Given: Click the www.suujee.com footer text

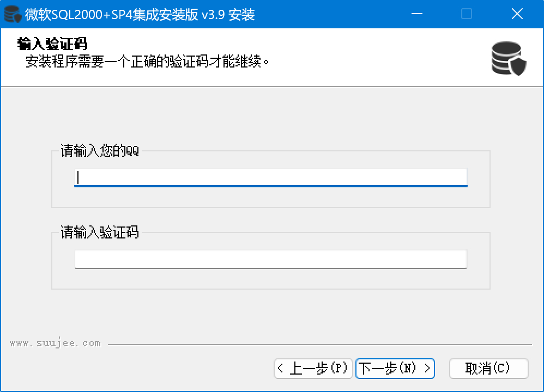Looking at the screenshot, I should pyautogui.click(x=55, y=343).
